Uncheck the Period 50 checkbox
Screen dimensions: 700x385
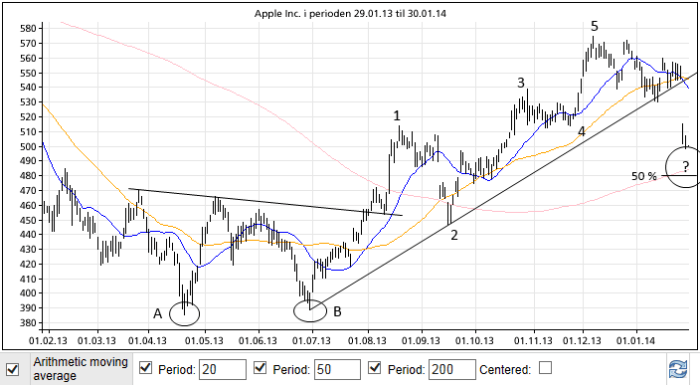(x=260, y=368)
